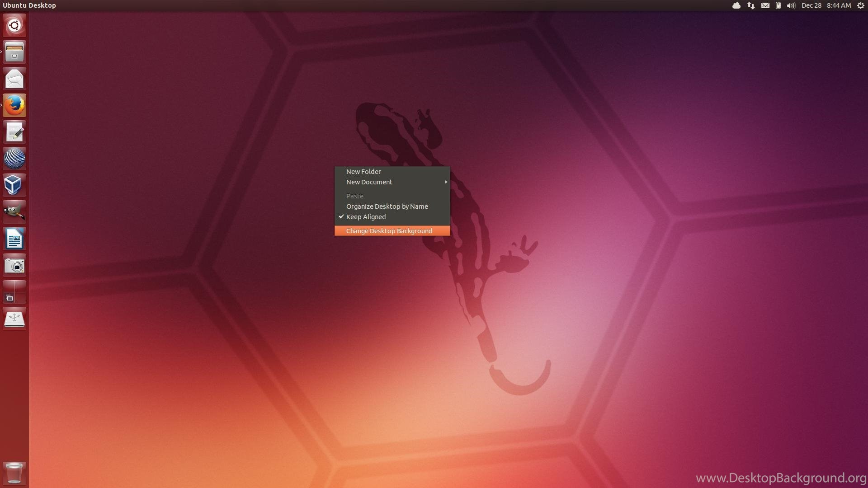Open the Files manager in launcher

pyautogui.click(x=14, y=52)
